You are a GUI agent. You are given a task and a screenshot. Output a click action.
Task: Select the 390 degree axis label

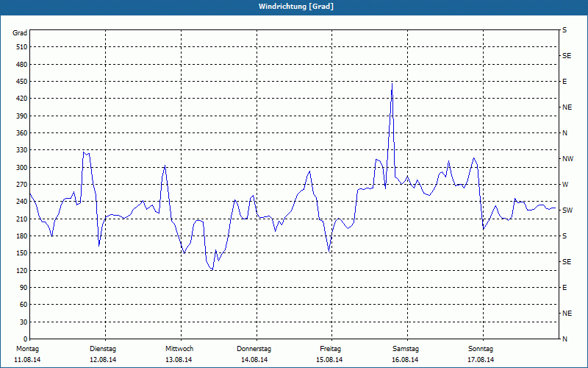(x=22, y=116)
